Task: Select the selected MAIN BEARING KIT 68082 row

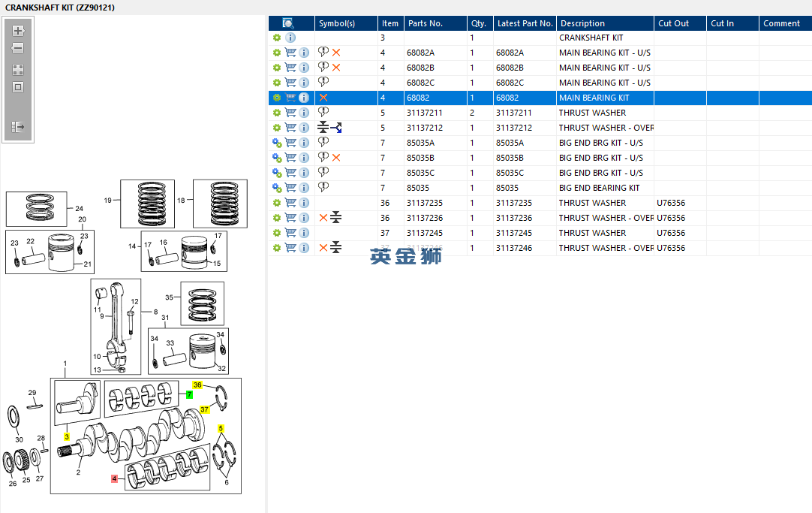Action: (593, 98)
